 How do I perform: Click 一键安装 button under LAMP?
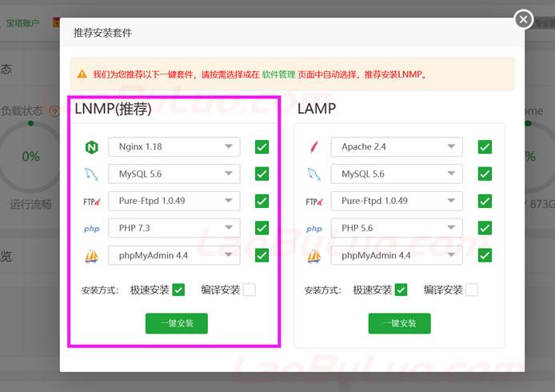(x=399, y=323)
